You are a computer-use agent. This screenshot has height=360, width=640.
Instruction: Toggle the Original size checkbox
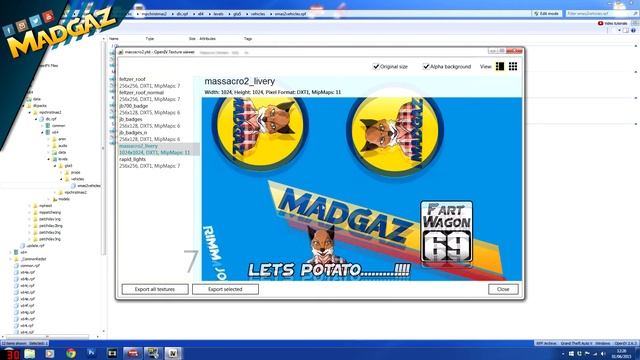376,66
